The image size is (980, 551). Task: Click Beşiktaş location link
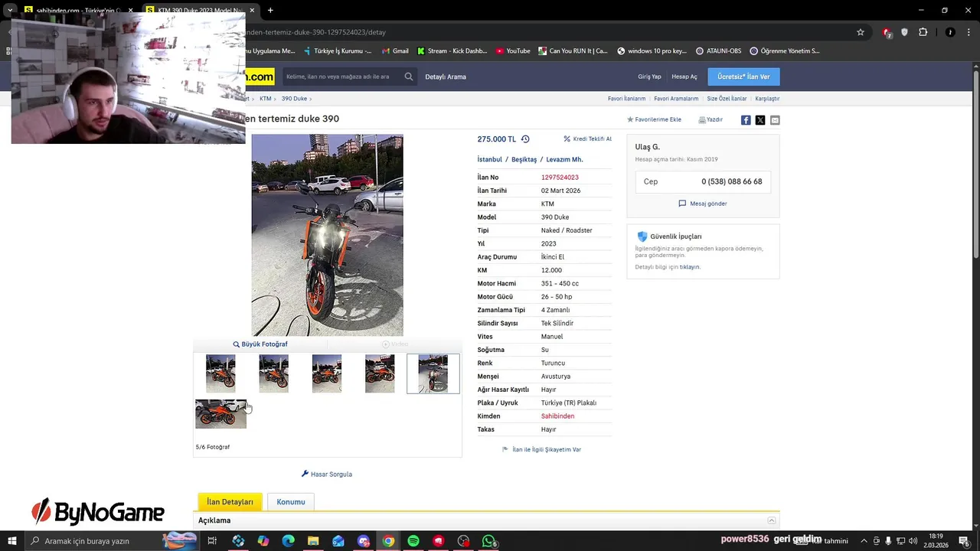click(x=524, y=159)
